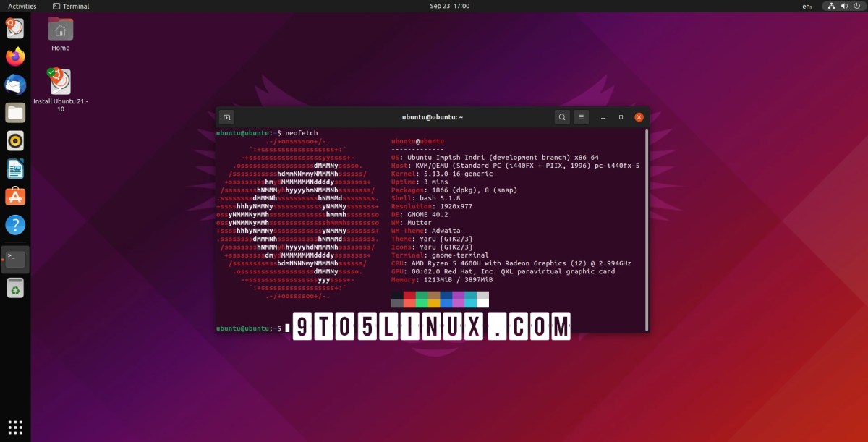This screenshot has width=868, height=442.
Task: Click the 'Resolution: 1920x977' line
Action: tap(432, 206)
